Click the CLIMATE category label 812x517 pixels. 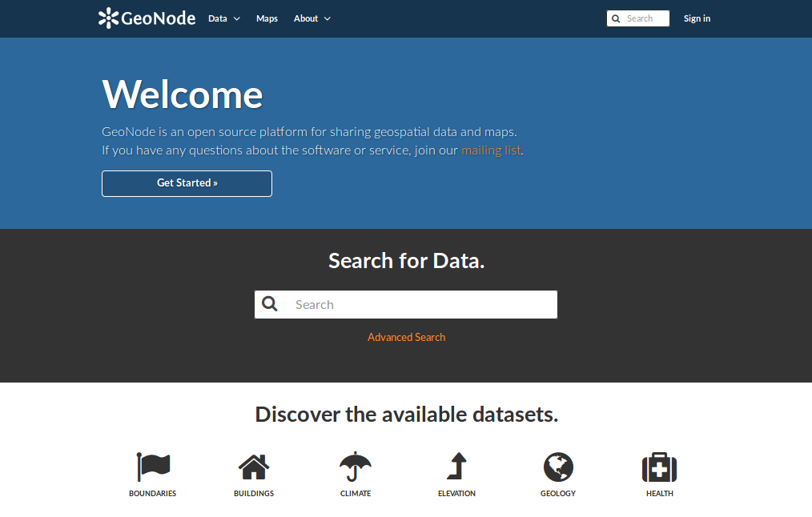coord(356,494)
